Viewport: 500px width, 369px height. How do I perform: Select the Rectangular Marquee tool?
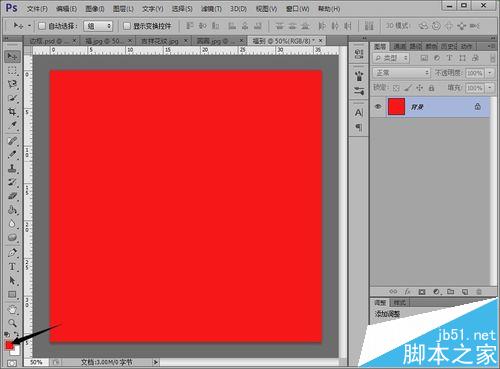click(x=12, y=70)
